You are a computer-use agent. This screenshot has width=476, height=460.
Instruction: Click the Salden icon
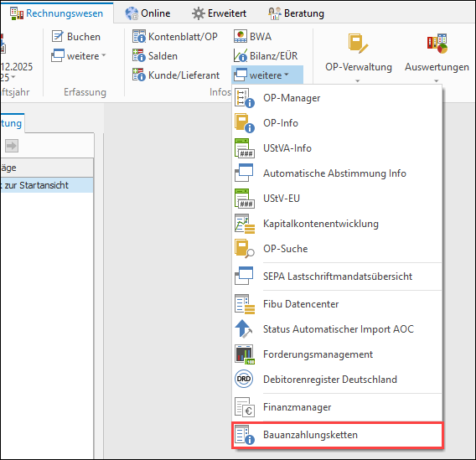(x=139, y=55)
